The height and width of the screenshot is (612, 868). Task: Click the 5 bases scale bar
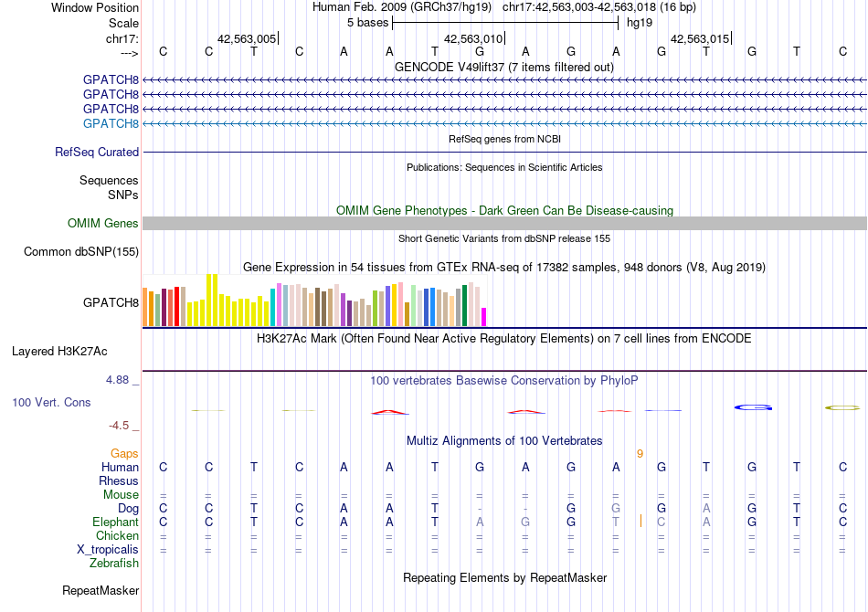[x=505, y=23]
